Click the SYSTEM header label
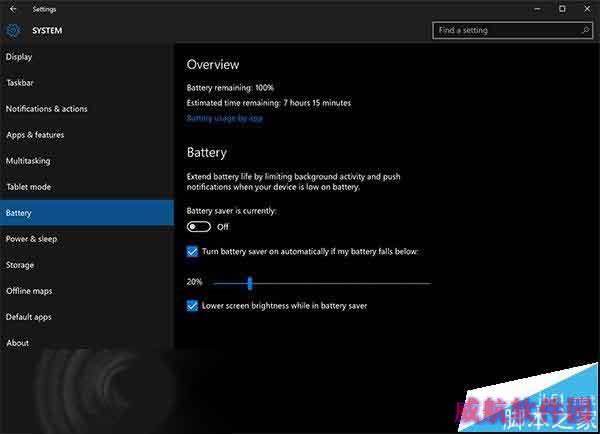The height and width of the screenshot is (434, 600). pos(47,31)
